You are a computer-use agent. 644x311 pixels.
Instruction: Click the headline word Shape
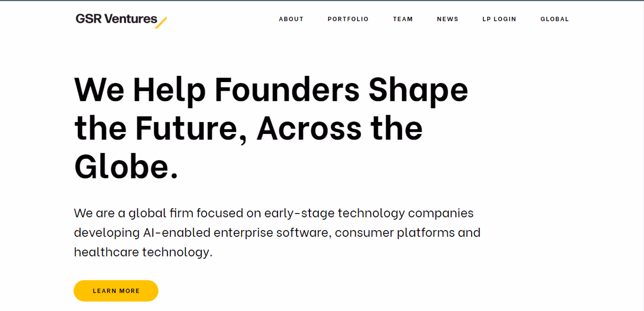pos(418,91)
